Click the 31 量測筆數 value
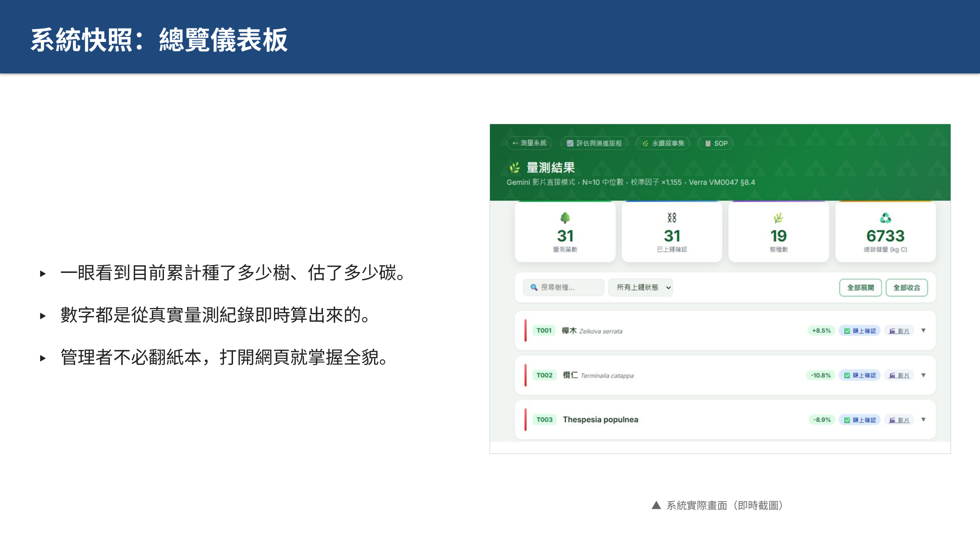This screenshot has width=980, height=551. (565, 236)
